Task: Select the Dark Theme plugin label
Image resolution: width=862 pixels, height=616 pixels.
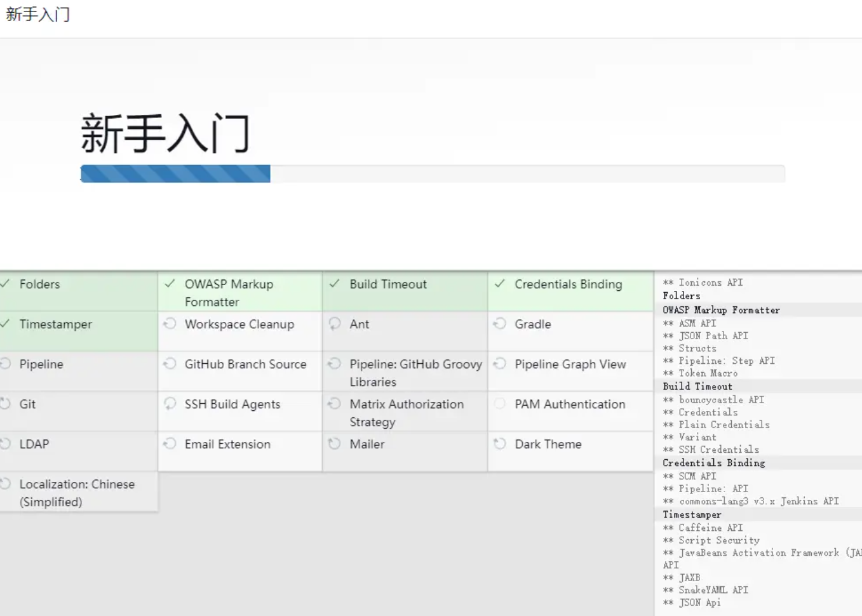Action: [548, 444]
